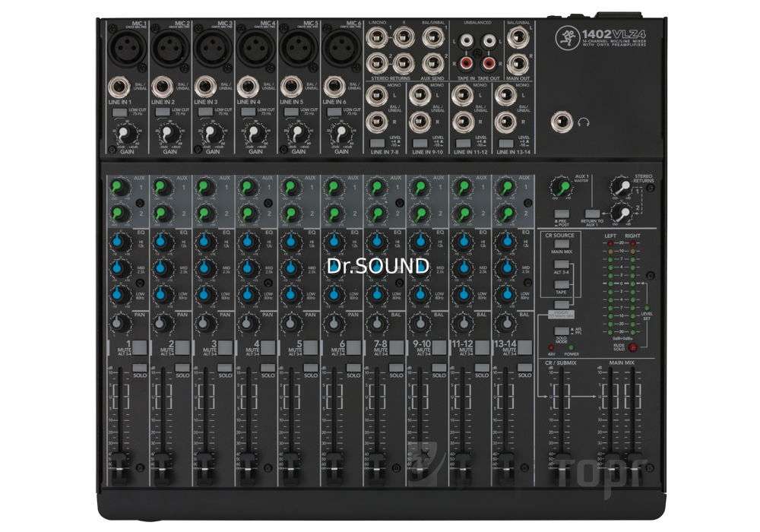Click the channel 1 LOW 80Hz EQ knob

pyautogui.click(x=119, y=294)
